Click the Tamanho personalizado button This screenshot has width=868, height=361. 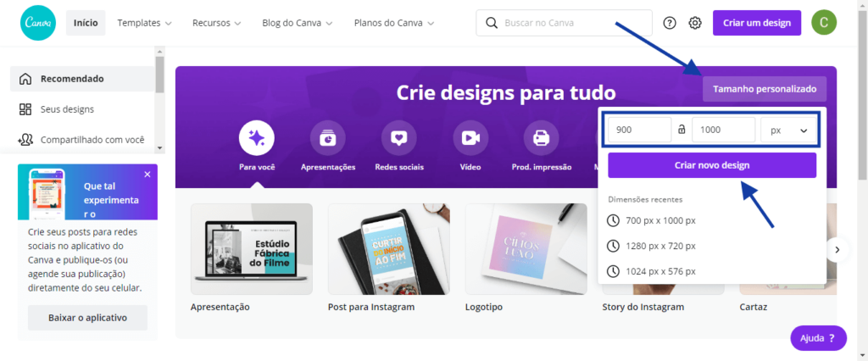(765, 89)
